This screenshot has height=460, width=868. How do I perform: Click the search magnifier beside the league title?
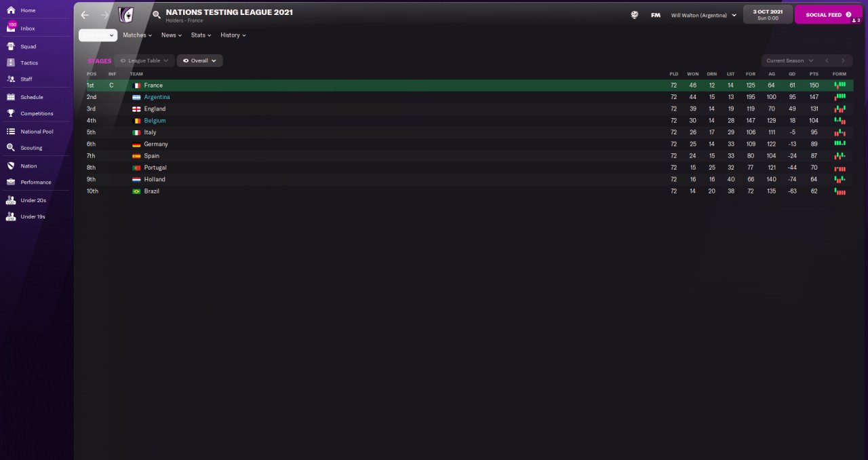157,14
